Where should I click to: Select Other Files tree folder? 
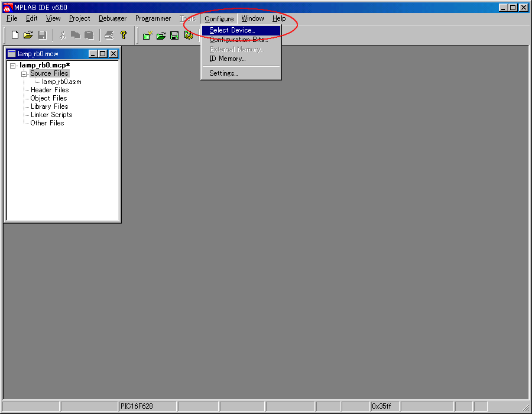pos(47,123)
